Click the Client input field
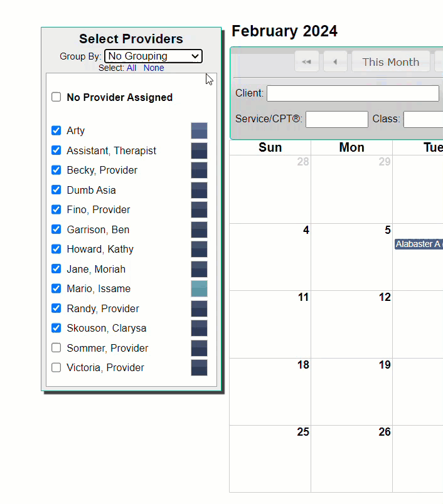This screenshot has height=504, width=443. click(353, 93)
